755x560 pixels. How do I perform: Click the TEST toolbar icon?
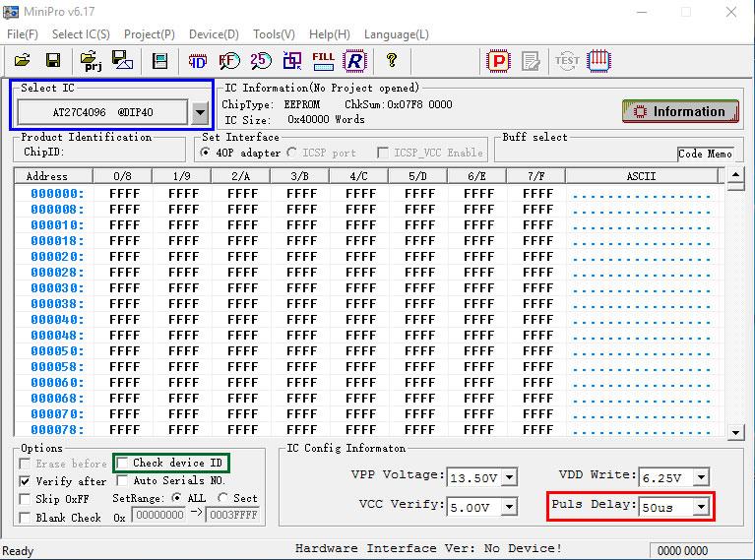pyautogui.click(x=567, y=61)
